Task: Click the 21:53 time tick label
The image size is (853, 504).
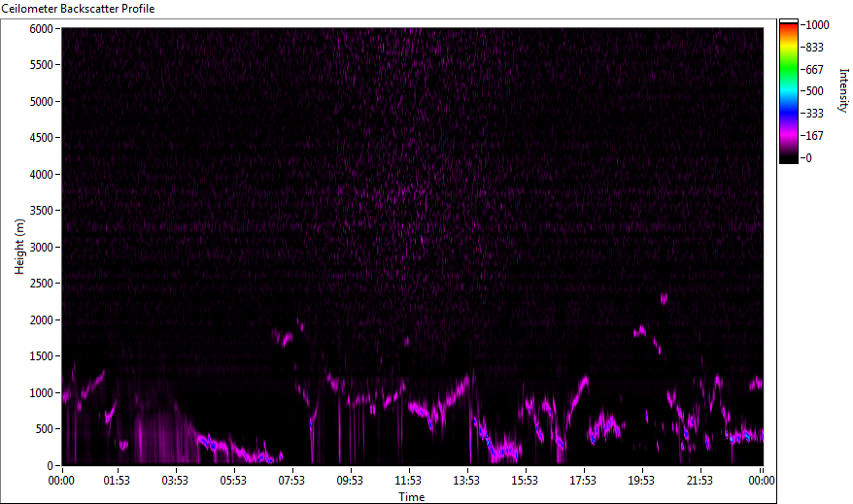Action: [x=699, y=481]
